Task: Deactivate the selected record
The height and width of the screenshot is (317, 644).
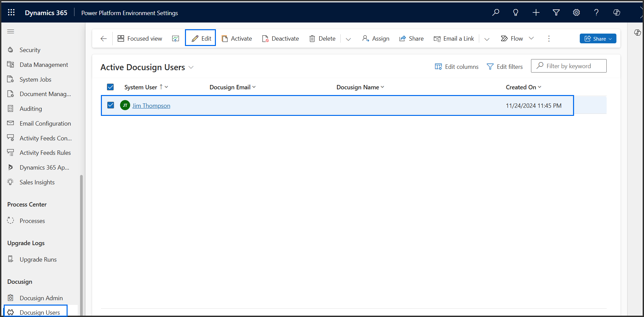Action: pos(280,38)
